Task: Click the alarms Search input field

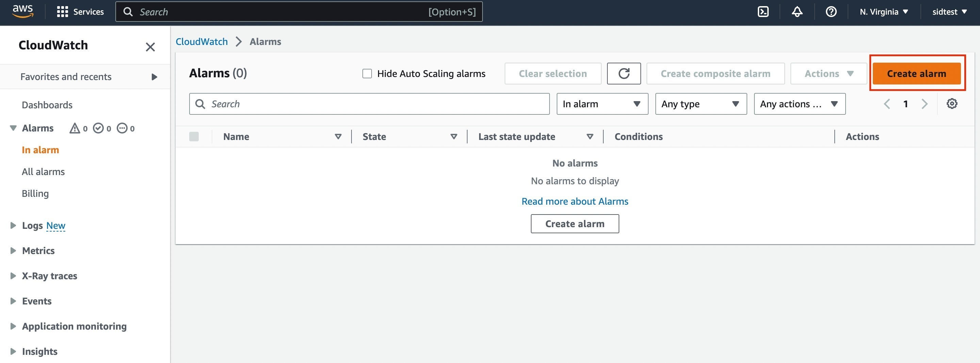Action: click(x=369, y=104)
